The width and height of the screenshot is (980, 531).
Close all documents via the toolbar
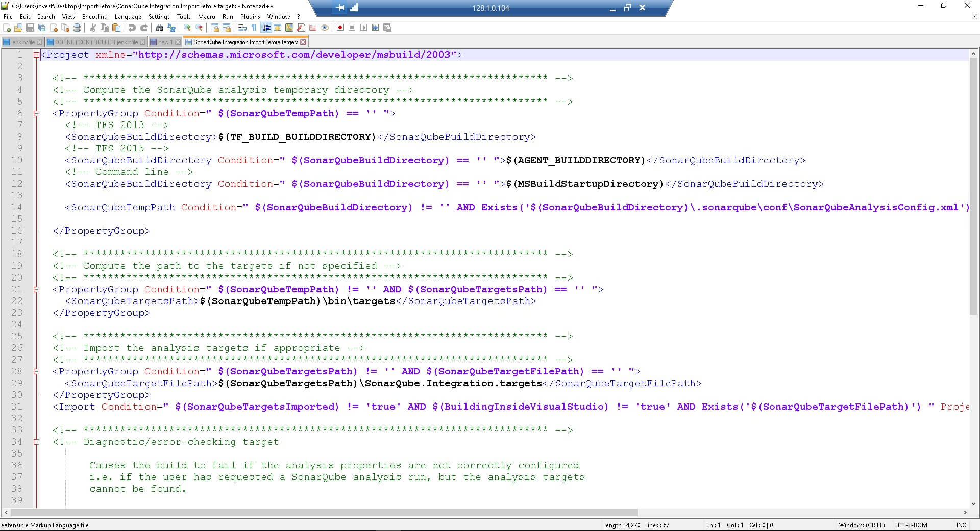tap(65, 28)
